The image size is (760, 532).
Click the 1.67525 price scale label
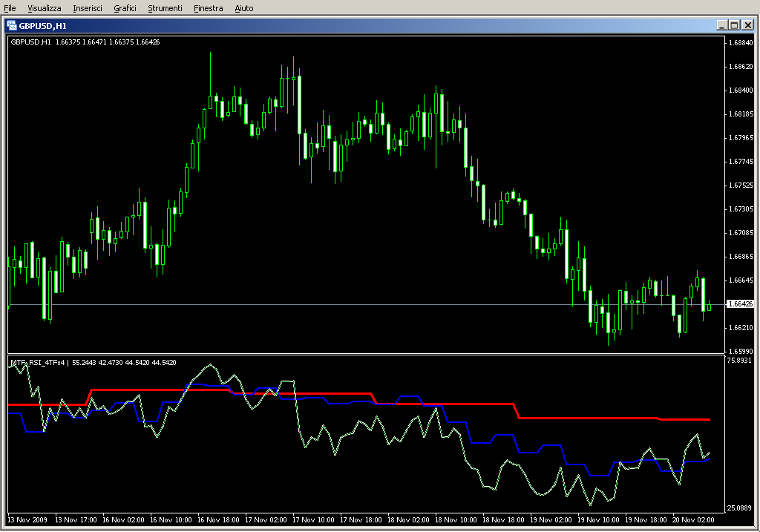pyautogui.click(x=741, y=185)
